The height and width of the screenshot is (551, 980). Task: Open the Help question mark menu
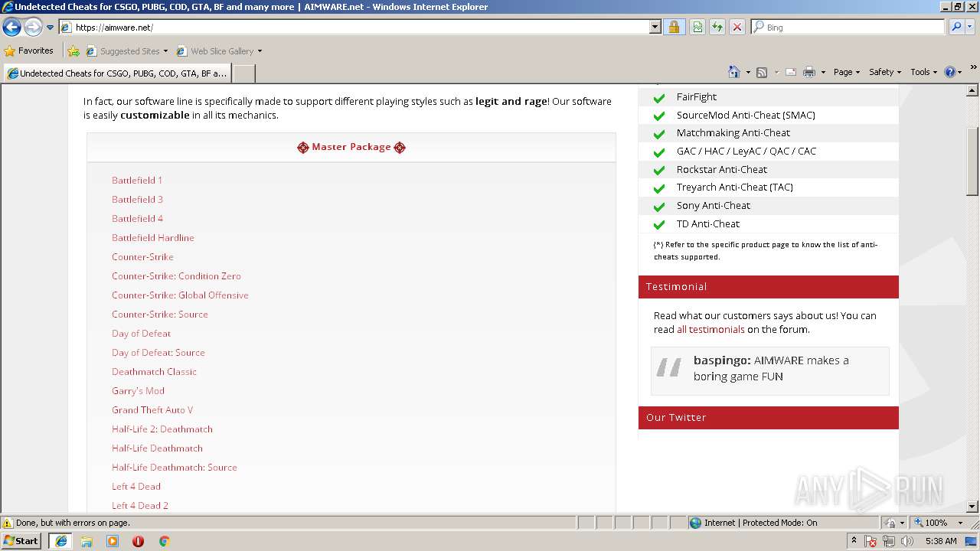pyautogui.click(x=953, y=72)
